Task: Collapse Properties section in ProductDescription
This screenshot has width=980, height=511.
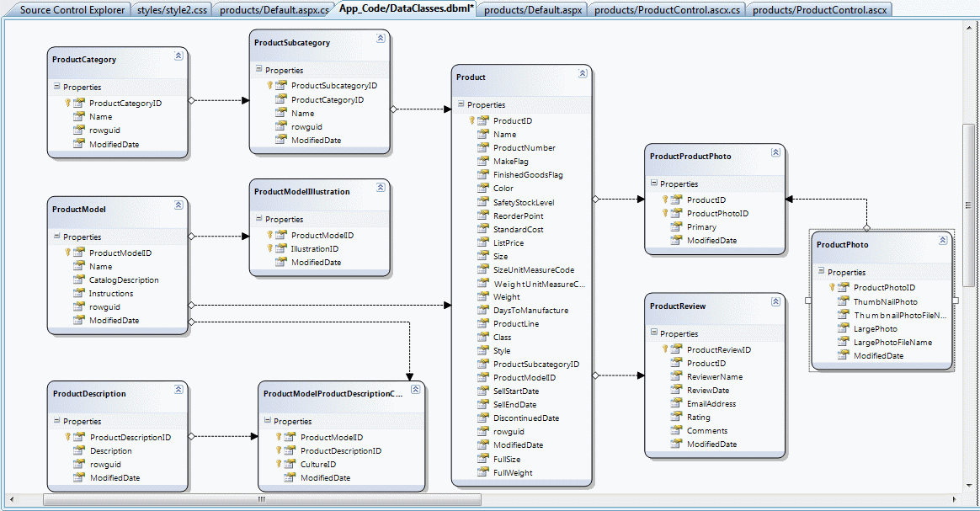Action: (56, 421)
